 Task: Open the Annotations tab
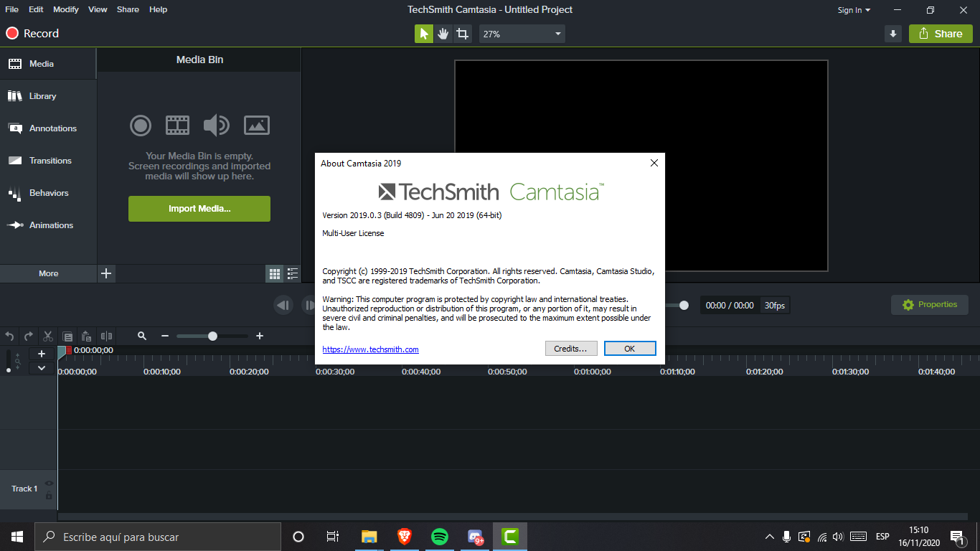(48, 128)
